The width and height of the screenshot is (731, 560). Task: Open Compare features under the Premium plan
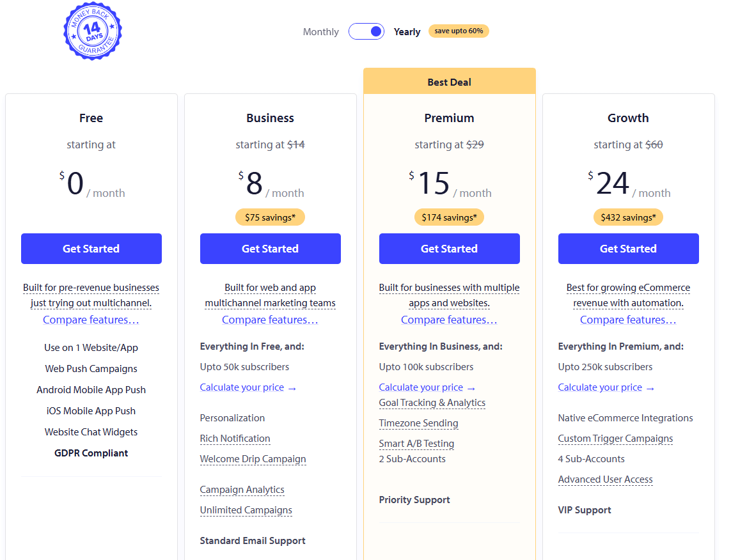449,320
